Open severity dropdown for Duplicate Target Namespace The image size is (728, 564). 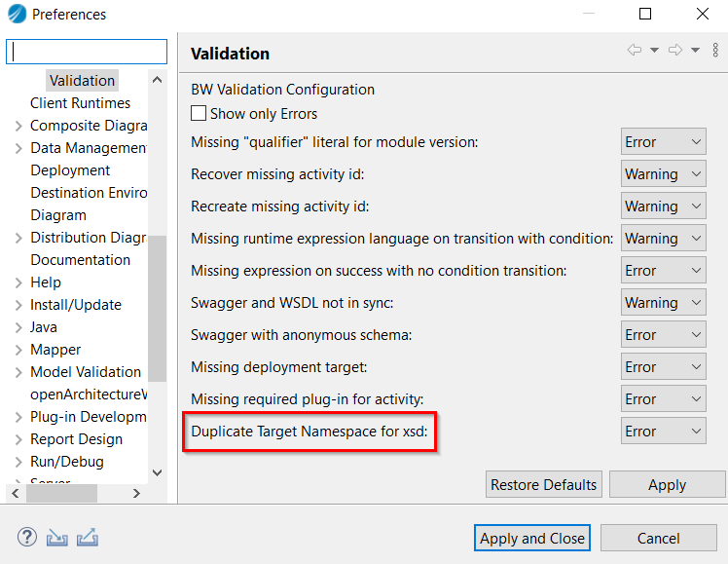664,432
